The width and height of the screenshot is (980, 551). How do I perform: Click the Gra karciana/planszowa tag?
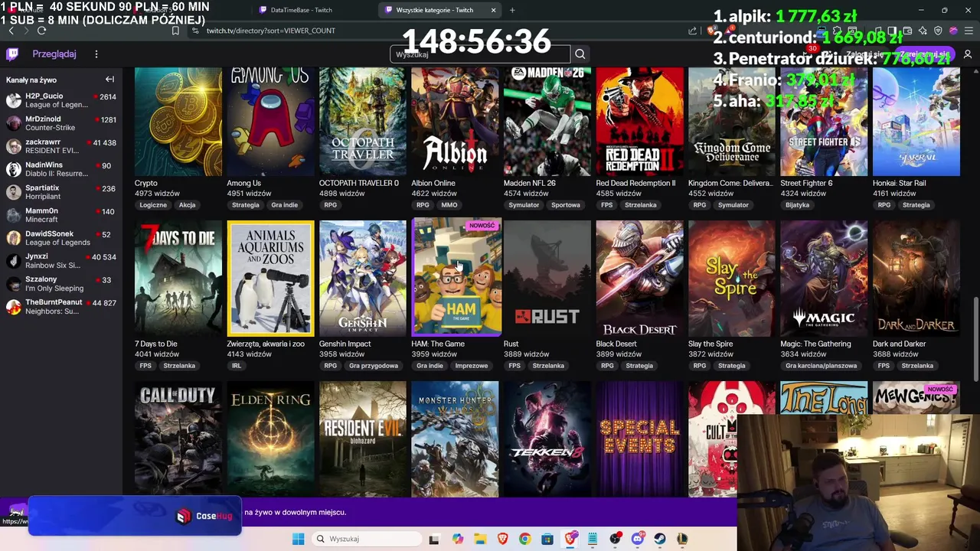pyautogui.click(x=821, y=366)
